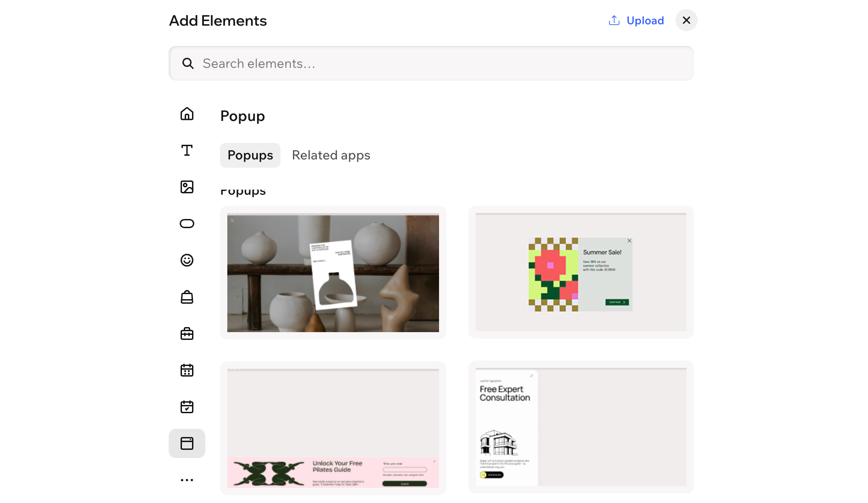Select the calendar checkmark Bookings icon
Screen dimensions: 868x503
coord(187,407)
